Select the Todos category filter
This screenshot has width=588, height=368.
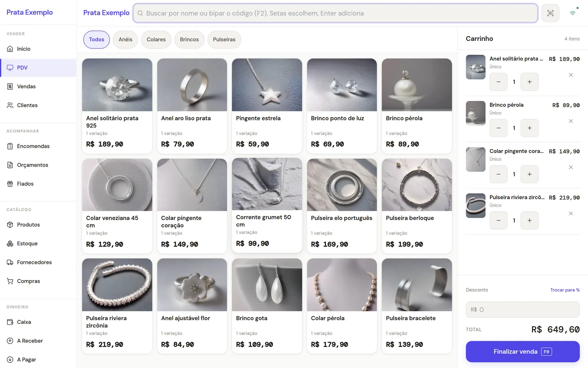point(97,39)
